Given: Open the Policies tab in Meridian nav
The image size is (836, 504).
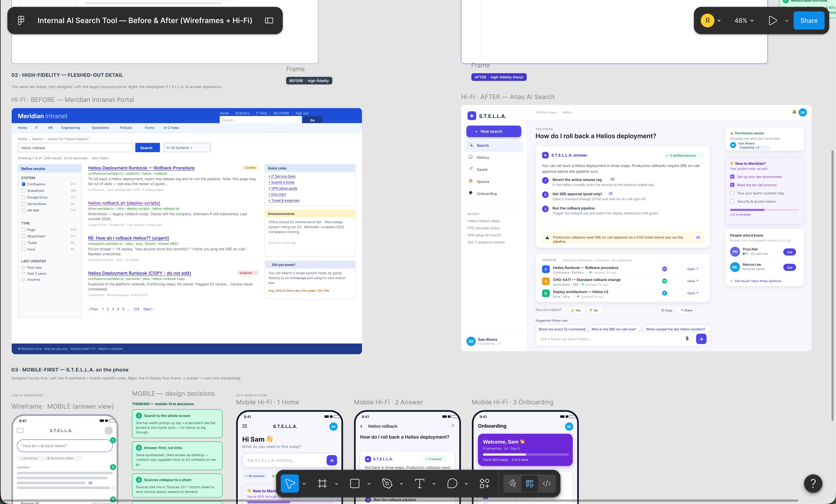Looking at the screenshot, I should coord(126,128).
